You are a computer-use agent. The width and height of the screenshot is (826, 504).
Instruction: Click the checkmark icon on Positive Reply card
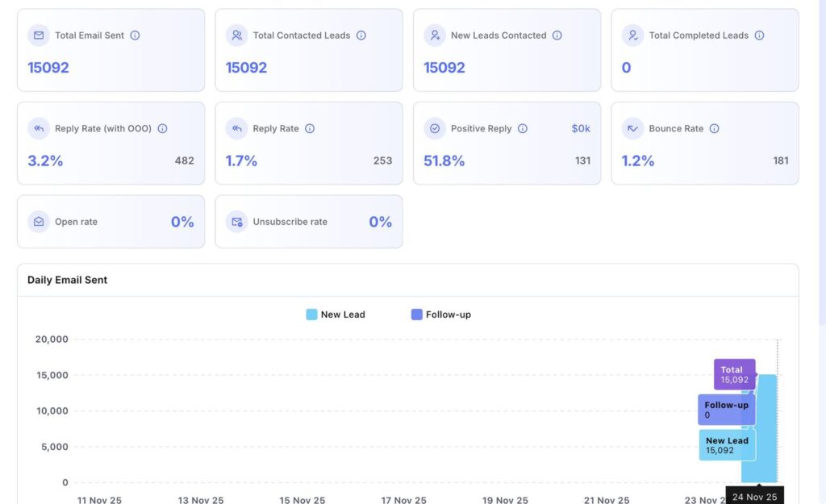(x=436, y=128)
